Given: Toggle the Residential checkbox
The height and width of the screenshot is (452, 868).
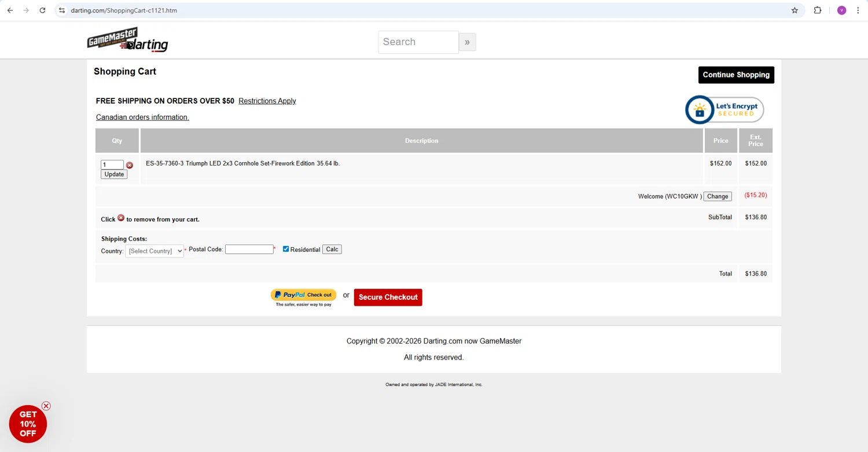Looking at the screenshot, I should (x=286, y=249).
